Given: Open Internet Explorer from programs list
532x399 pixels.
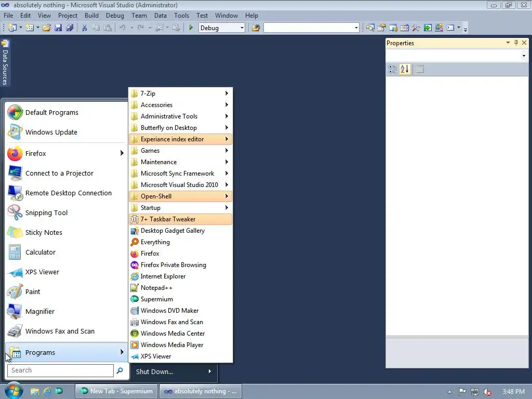Looking at the screenshot, I should click(x=181, y=276).
